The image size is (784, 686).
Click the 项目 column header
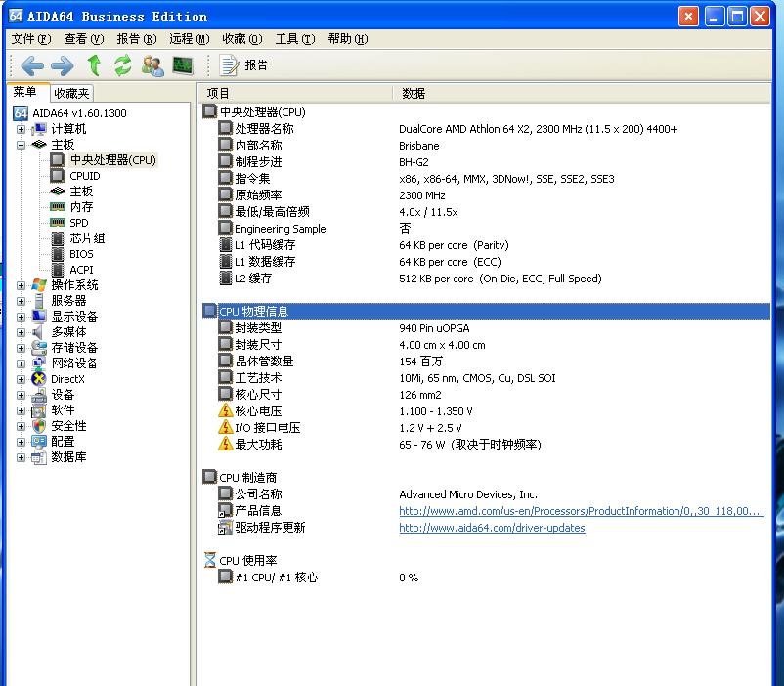(x=295, y=94)
